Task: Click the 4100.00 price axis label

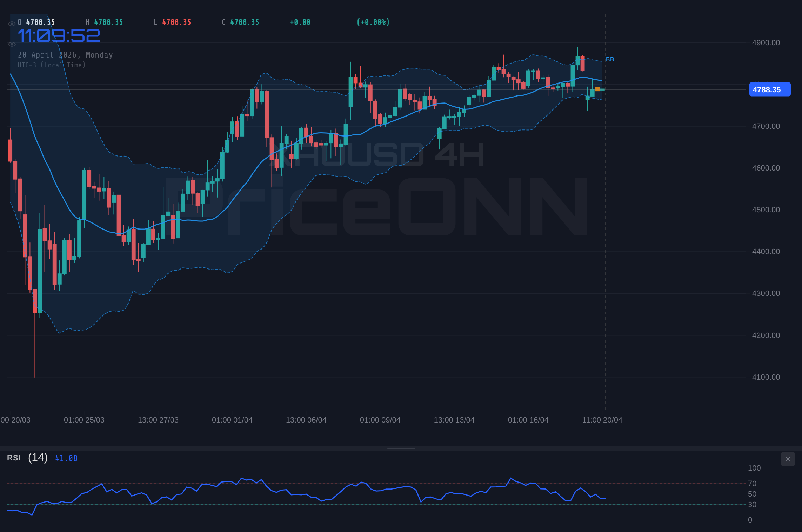Action: pos(766,377)
